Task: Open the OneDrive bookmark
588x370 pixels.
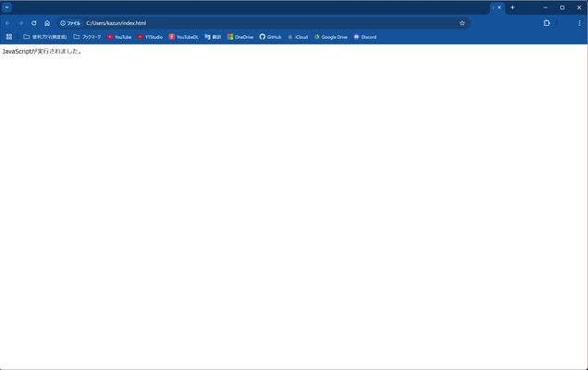Action: coord(240,37)
